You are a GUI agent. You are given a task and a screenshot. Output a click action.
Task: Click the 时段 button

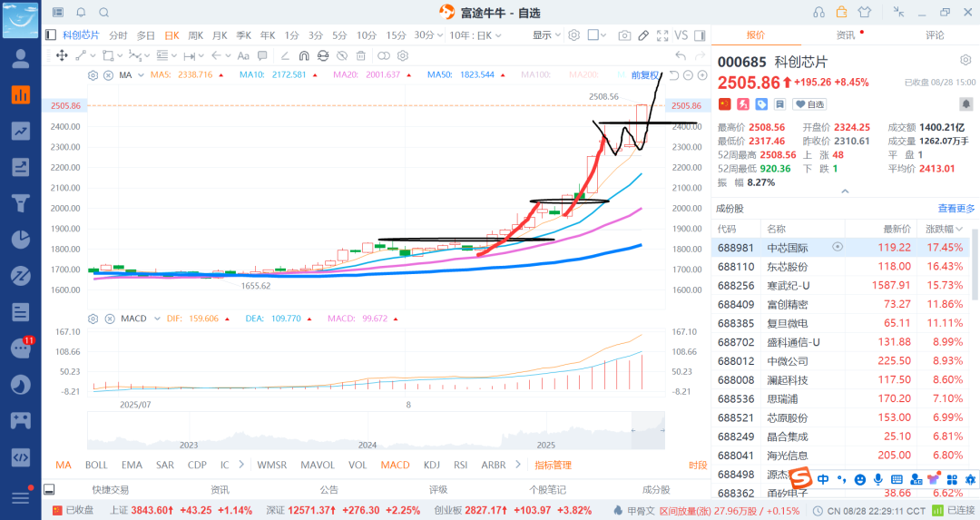(x=698, y=465)
